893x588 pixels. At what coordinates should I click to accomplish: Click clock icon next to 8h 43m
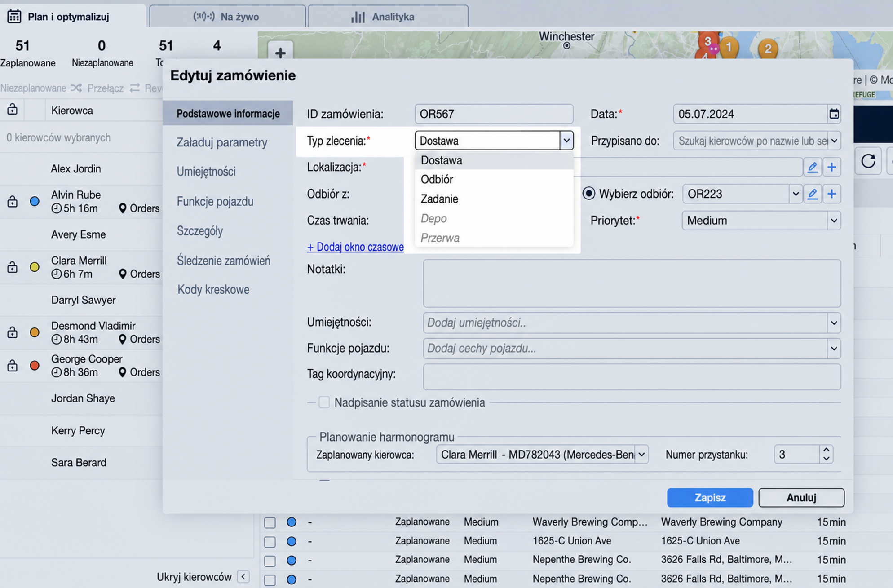click(56, 339)
